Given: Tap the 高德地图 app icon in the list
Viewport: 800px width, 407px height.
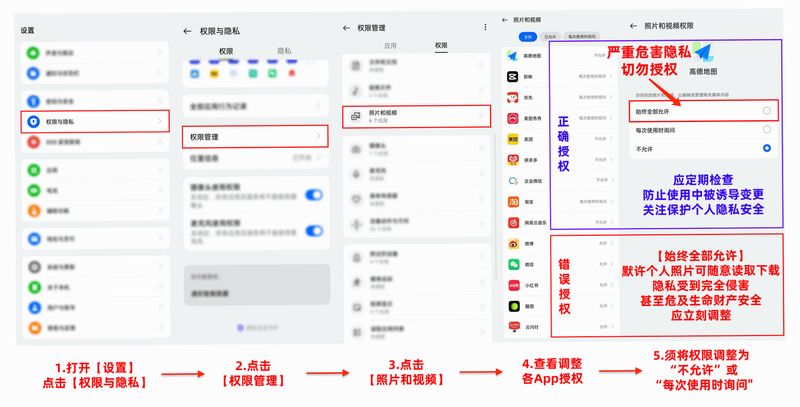Looking at the screenshot, I should click(x=513, y=56).
